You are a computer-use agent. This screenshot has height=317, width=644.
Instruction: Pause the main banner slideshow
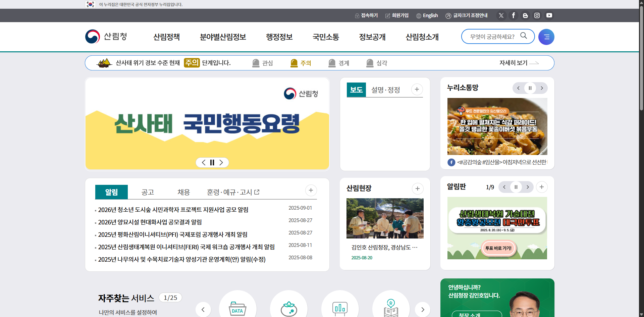(212, 162)
